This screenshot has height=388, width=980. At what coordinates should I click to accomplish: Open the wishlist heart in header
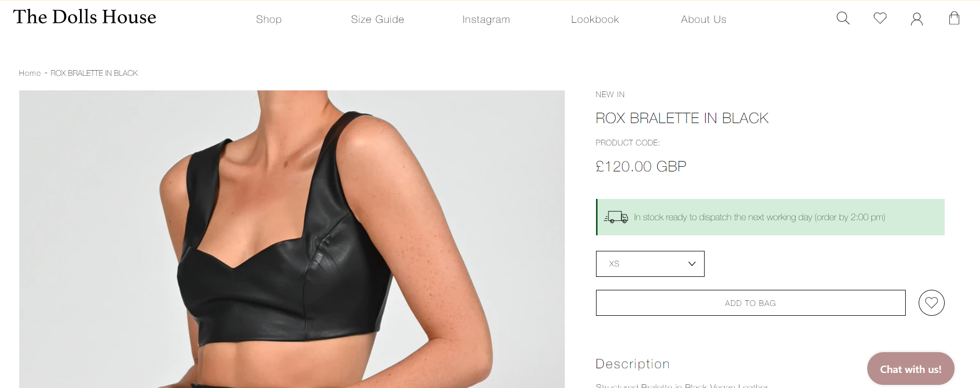pyautogui.click(x=880, y=18)
